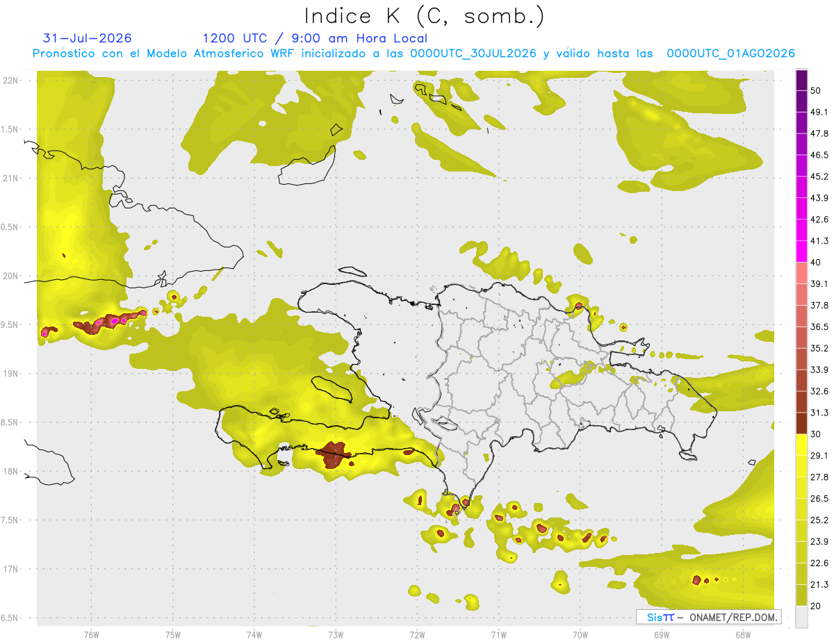
Task: Click the dark purple swatch atop color scale
Action: pos(801,80)
